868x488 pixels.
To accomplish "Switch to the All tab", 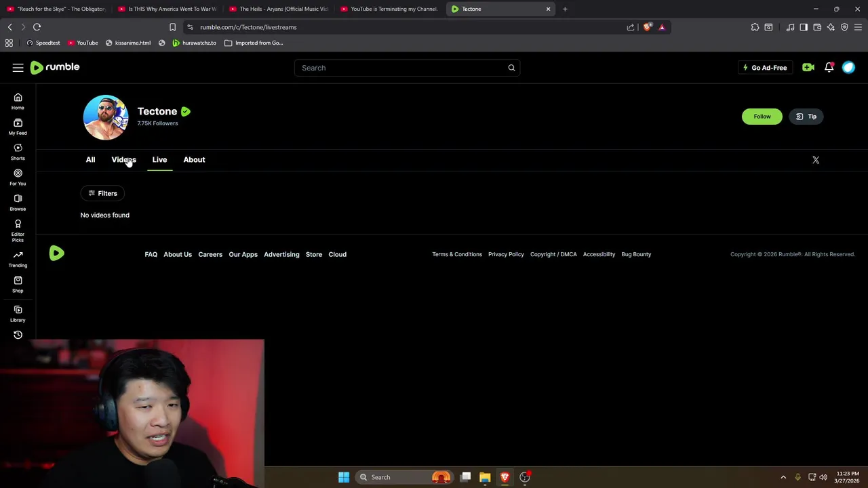I will coord(90,160).
